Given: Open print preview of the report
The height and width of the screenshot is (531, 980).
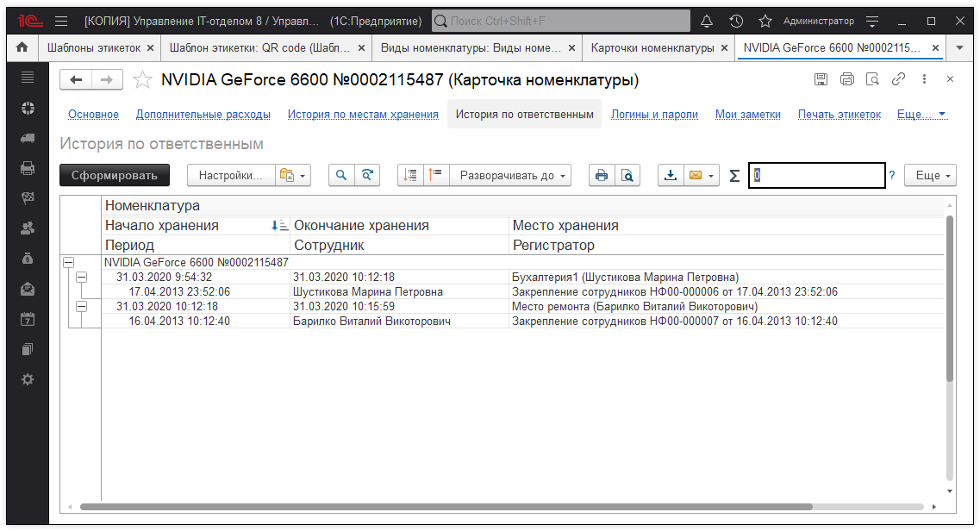Looking at the screenshot, I should (x=627, y=175).
